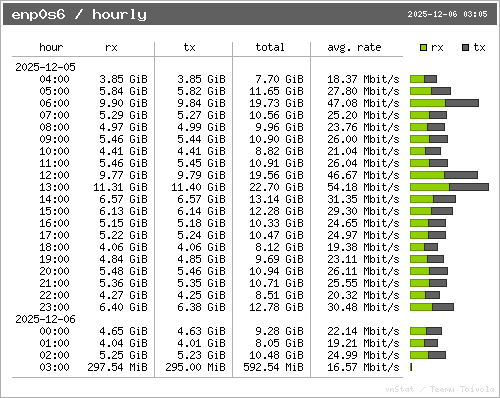Click tx value 4.99 GiB
Viewport: 500px width, 398px height.
pos(201,127)
